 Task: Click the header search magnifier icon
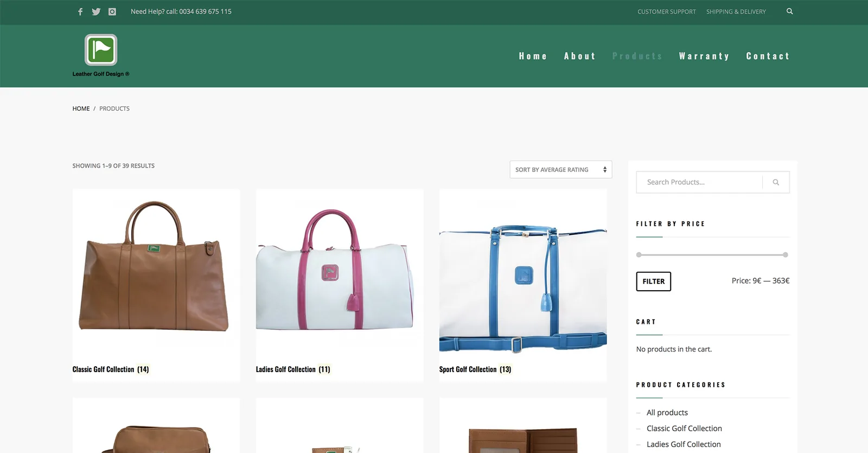[790, 11]
